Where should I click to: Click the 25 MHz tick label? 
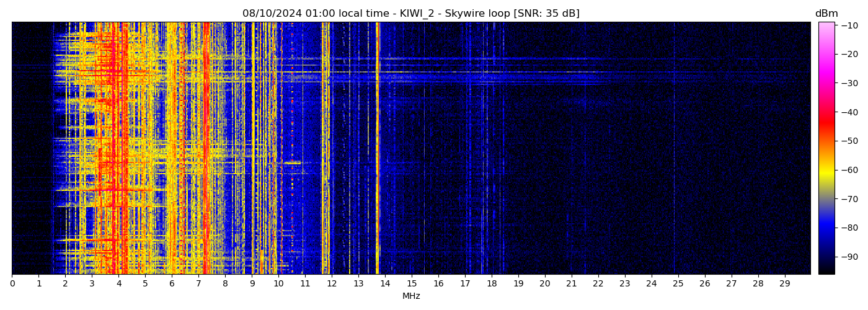678,284
